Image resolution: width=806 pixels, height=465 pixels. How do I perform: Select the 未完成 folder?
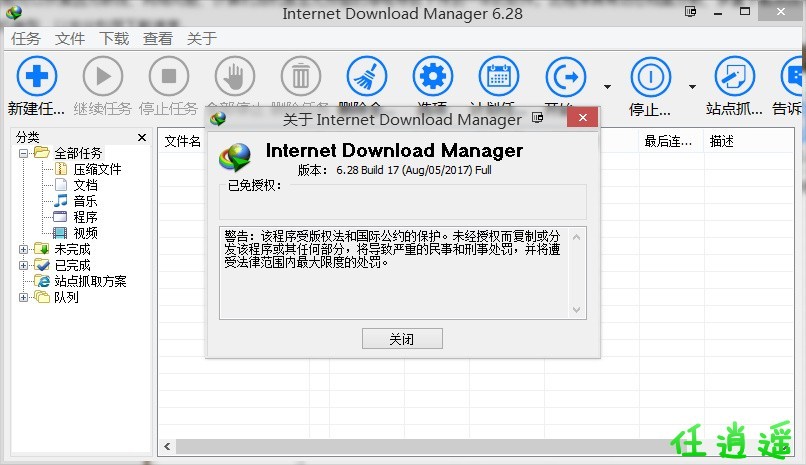pyautogui.click(x=72, y=249)
